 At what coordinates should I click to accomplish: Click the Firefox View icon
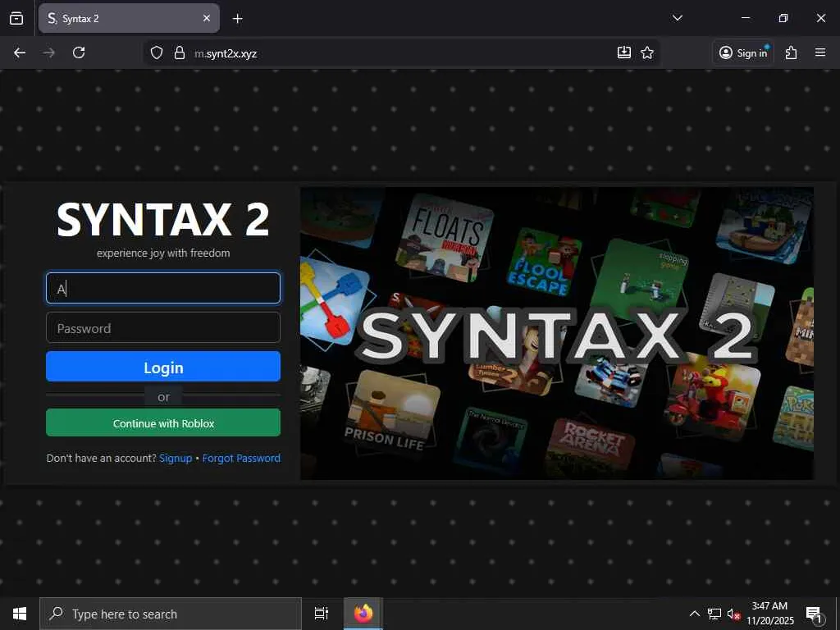click(16, 18)
